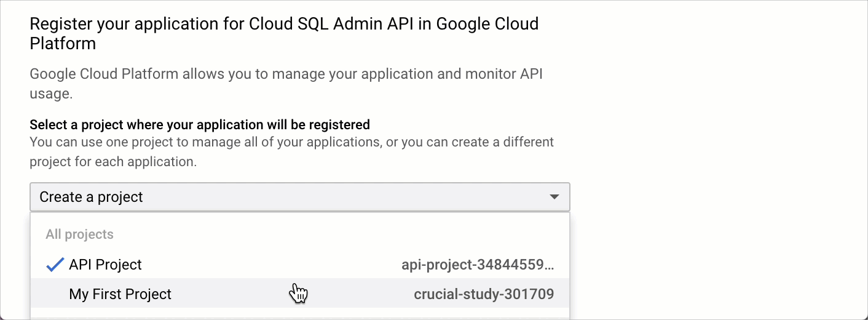Click the word "Platform" in the heading
Viewport: 868px width, 320px height.
coord(63,44)
